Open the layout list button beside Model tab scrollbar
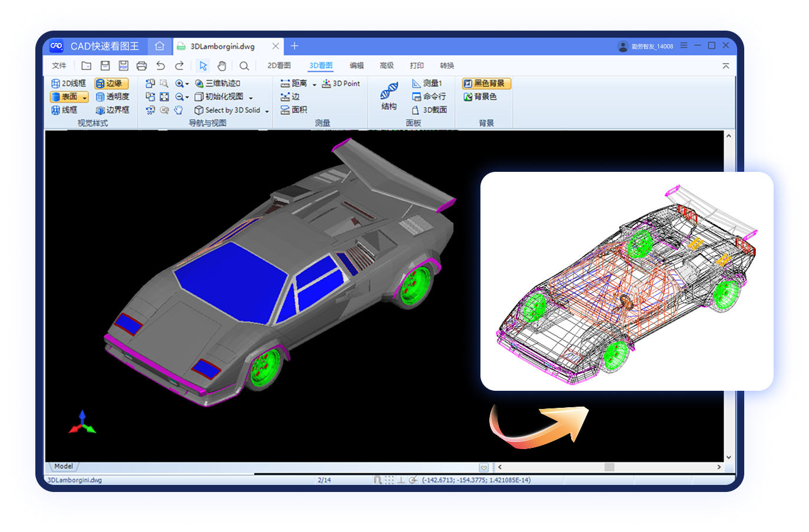Viewport: 809px width, 532px height. click(484, 467)
